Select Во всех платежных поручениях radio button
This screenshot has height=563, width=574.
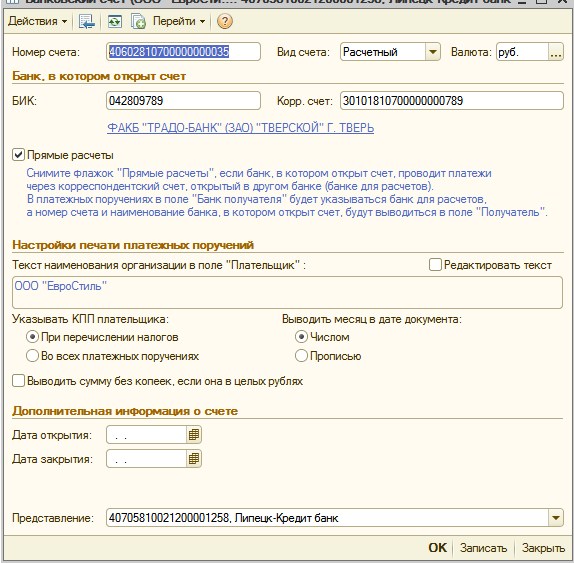[x=32, y=355]
